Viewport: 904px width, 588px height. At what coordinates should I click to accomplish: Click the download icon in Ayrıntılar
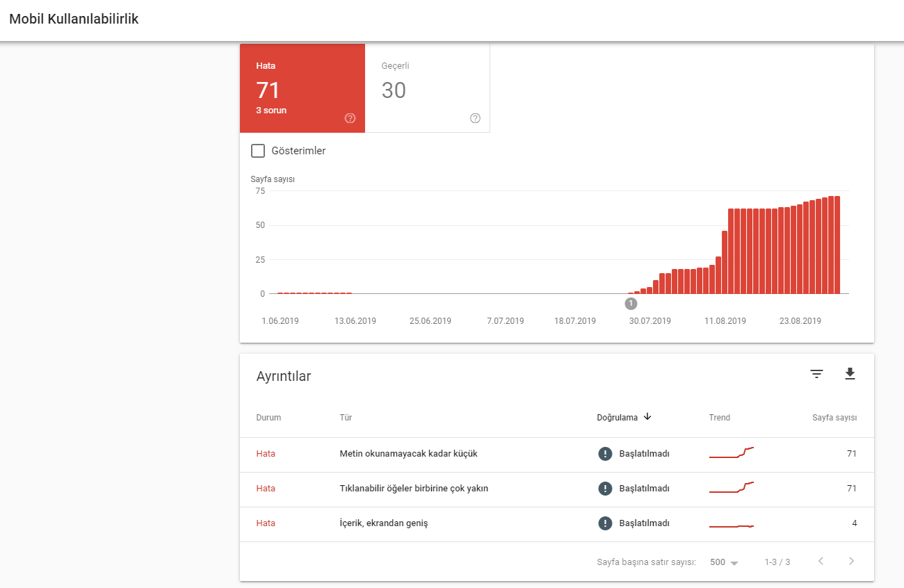[850, 375]
